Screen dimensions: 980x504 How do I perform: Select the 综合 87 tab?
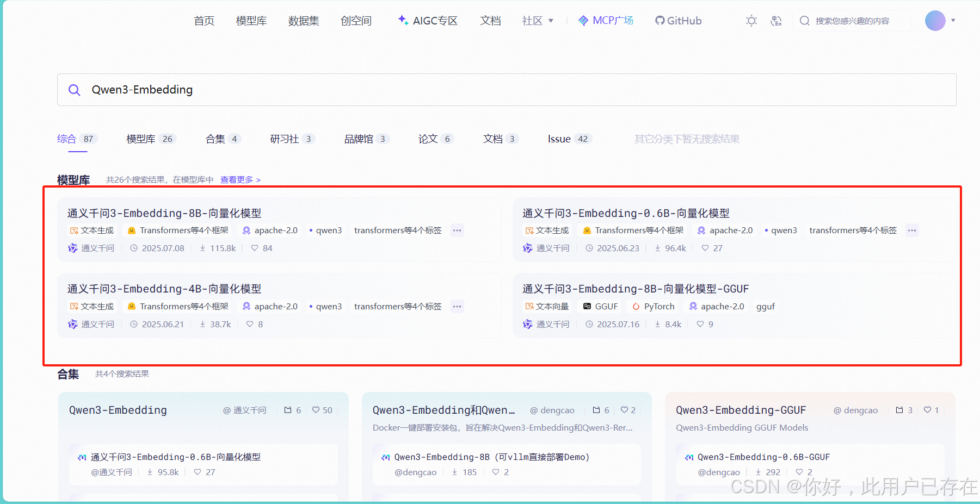[77, 139]
